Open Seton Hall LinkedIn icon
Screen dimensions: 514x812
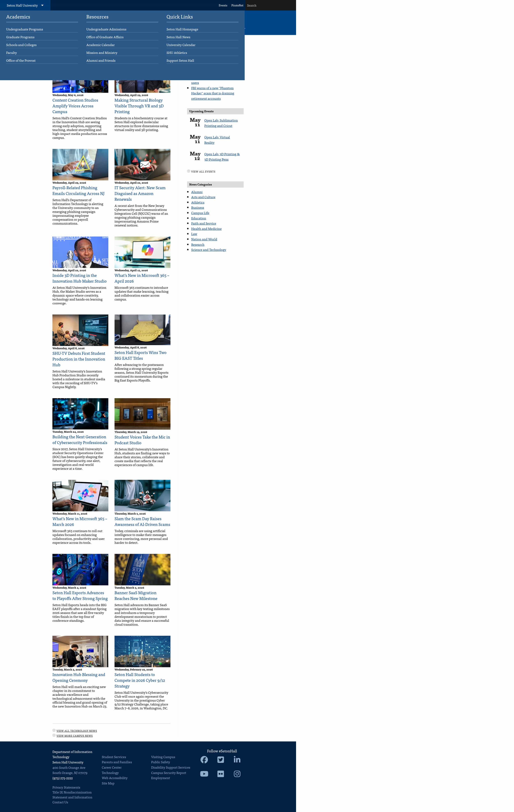pos(237,759)
